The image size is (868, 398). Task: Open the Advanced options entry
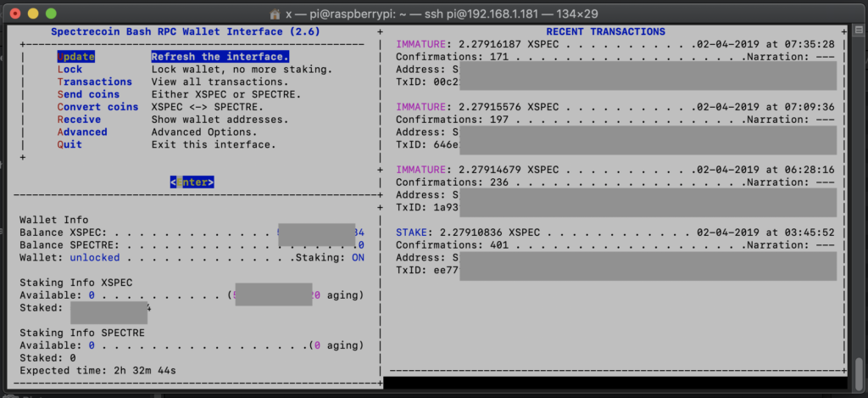coord(82,132)
